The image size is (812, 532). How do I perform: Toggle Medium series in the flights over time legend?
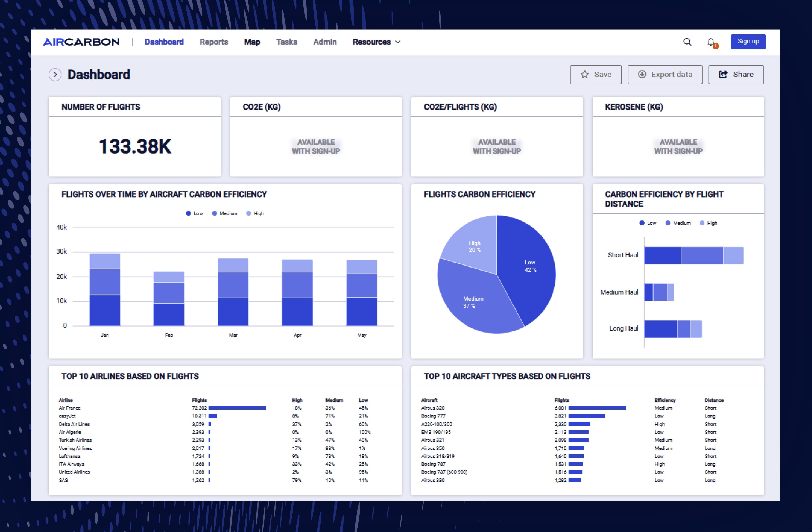(x=224, y=213)
